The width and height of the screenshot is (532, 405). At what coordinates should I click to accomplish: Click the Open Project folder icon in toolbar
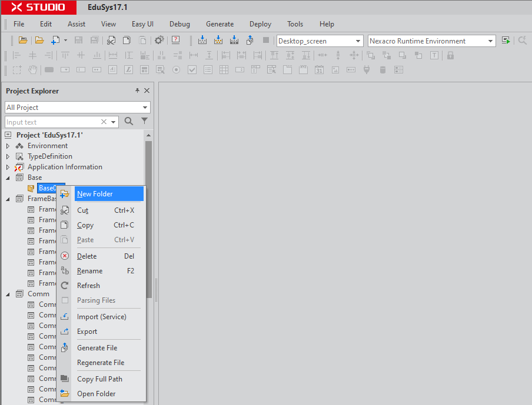click(x=23, y=41)
